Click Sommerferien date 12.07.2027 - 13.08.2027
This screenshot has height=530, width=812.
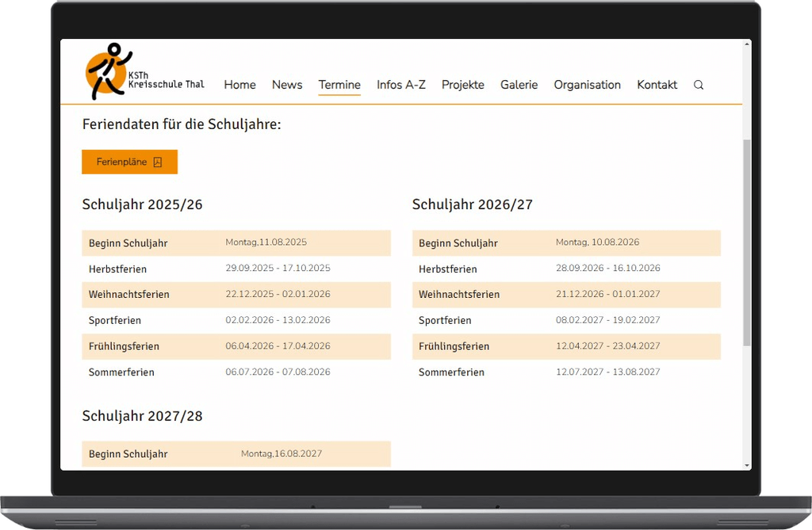pos(607,372)
